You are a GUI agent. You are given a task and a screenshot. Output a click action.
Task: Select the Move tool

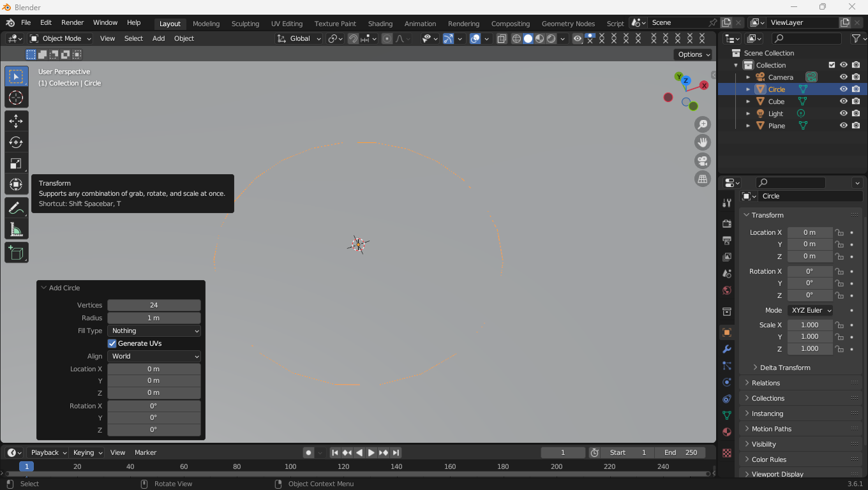click(x=16, y=121)
